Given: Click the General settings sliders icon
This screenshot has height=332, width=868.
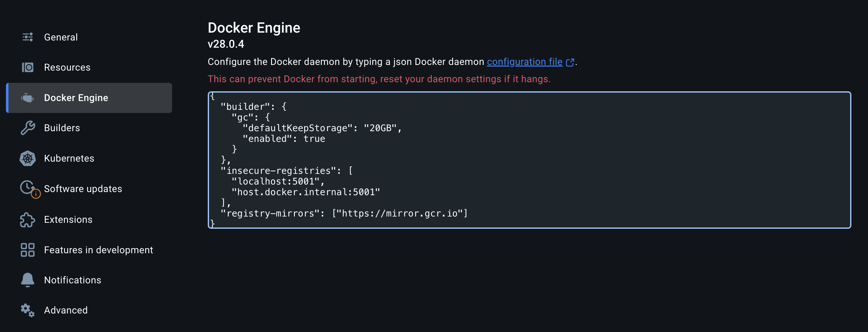Looking at the screenshot, I should click(x=28, y=37).
